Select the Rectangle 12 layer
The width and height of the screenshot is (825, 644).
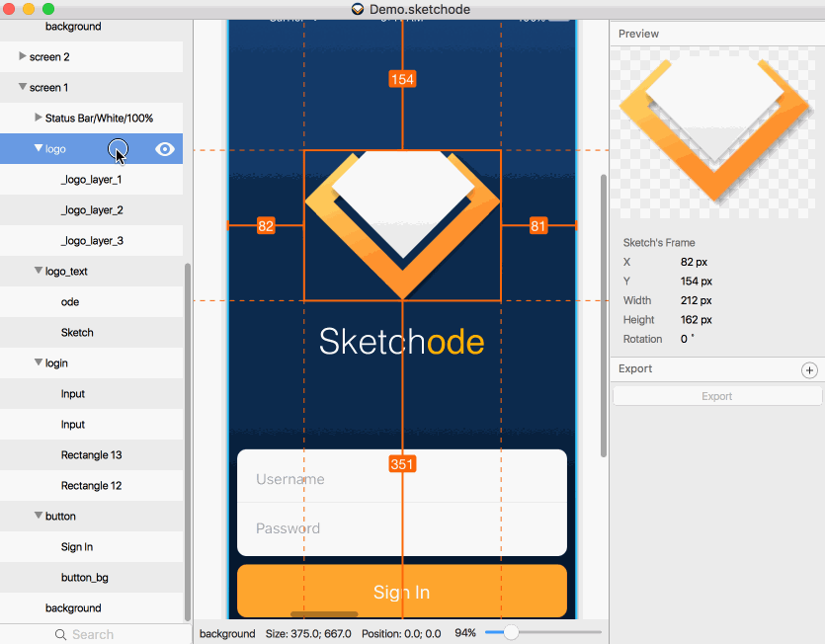[x=92, y=486]
